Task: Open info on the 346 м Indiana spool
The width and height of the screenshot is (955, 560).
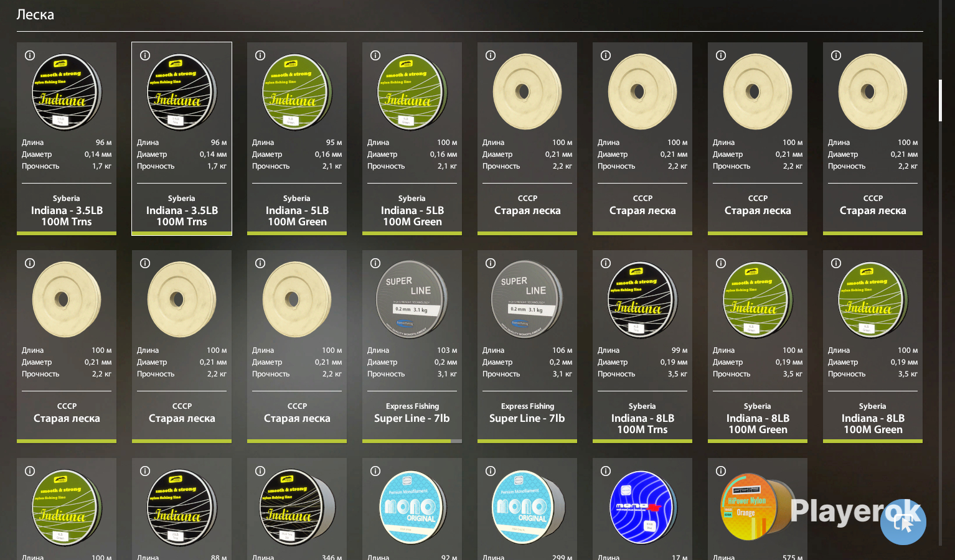Action: (x=260, y=471)
